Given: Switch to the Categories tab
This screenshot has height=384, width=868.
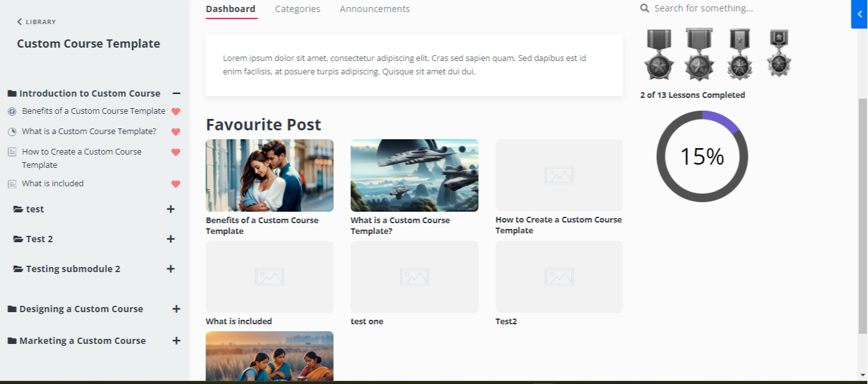Looking at the screenshot, I should pyautogui.click(x=297, y=8).
